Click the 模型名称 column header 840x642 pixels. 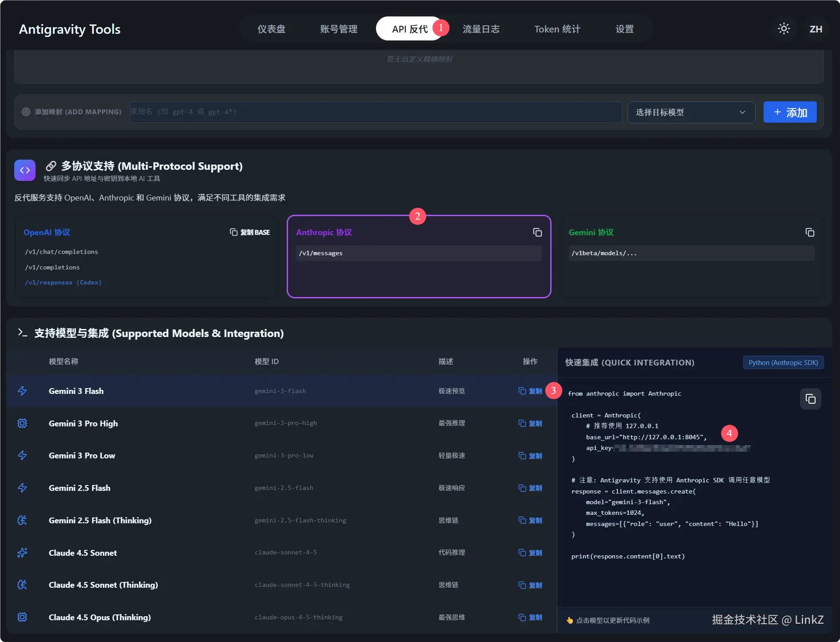(64, 361)
